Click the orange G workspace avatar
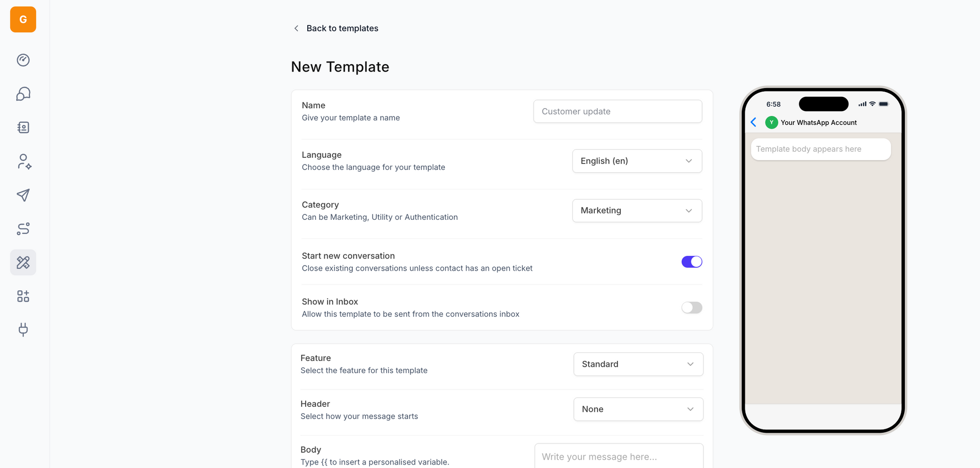Image resolution: width=980 pixels, height=468 pixels. [x=23, y=20]
